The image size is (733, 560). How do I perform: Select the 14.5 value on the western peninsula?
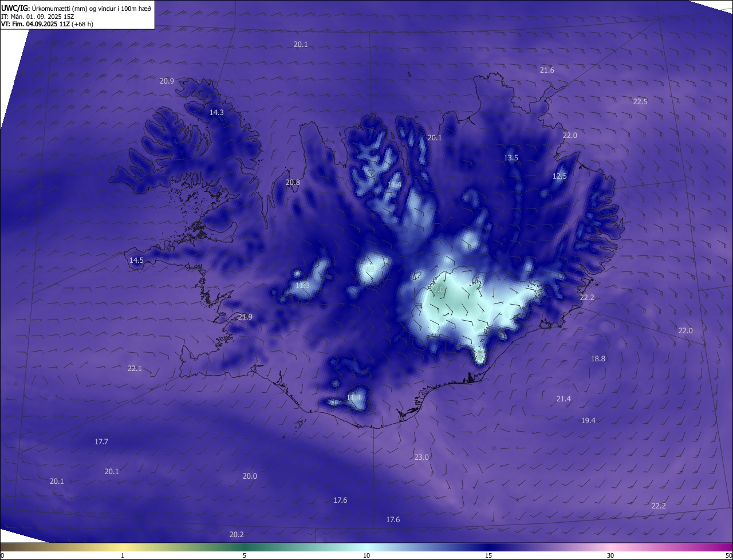click(x=136, y=261)
